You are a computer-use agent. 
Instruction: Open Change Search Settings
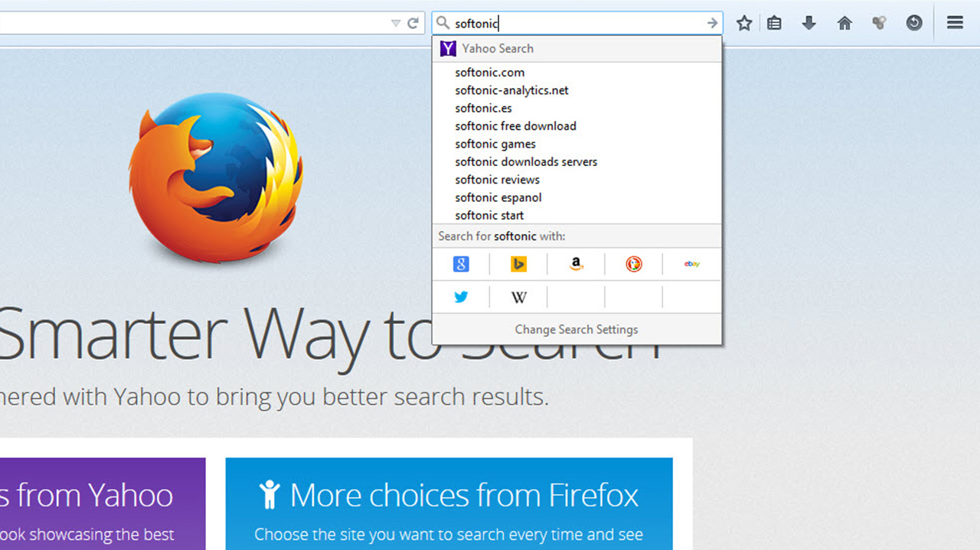coord(577,330)
